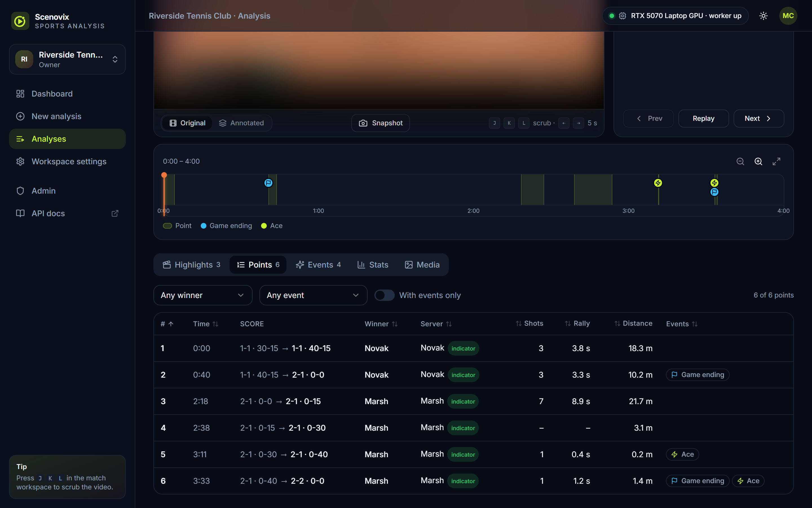The height and width of the screenshot is (508, 812).
Task: Click the Ace marker near 3:33
Action: pos(714,183)
